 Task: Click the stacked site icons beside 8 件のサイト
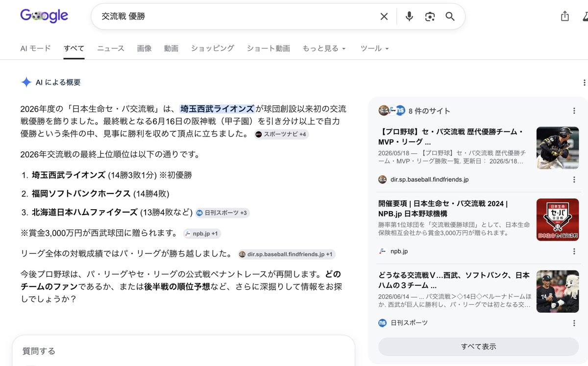coord(392,111)
